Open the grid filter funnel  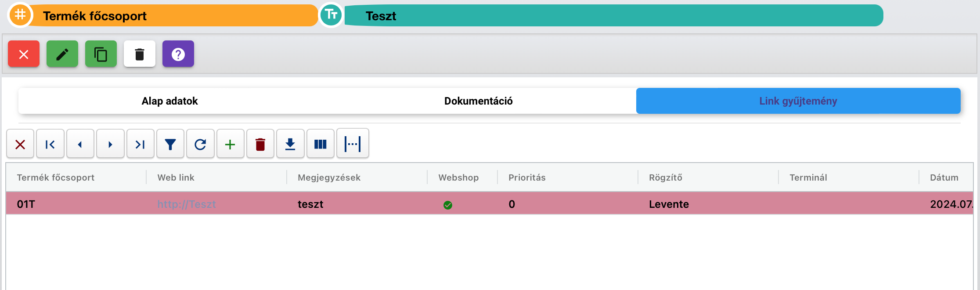pos(170,144)
